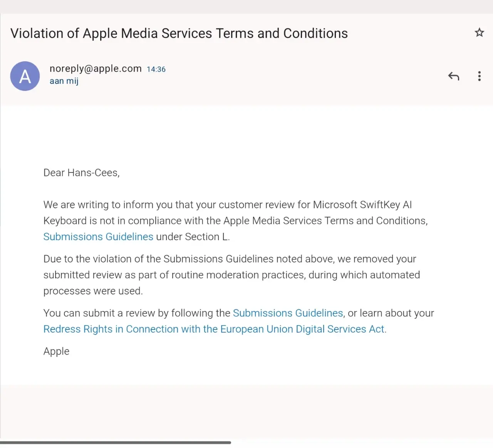This screenshot has width=493, height=448.
Task: Click the reply arrow icon
Action: click(x=454, y=76)
